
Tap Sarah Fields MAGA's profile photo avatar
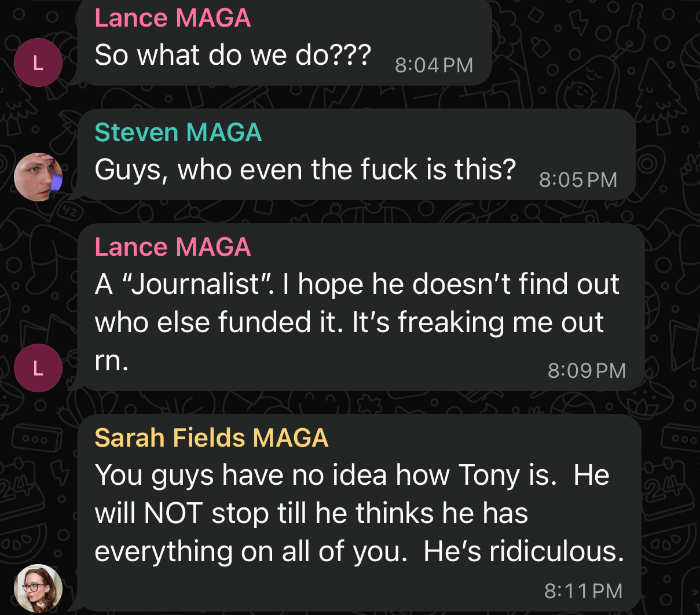(38, 588)
